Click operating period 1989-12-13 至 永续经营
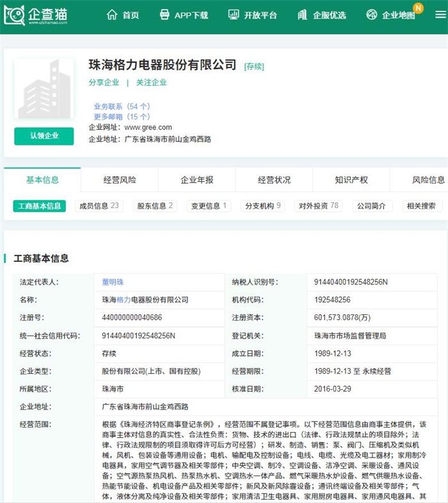Screen dimensions: 448x503 (353, 371)
